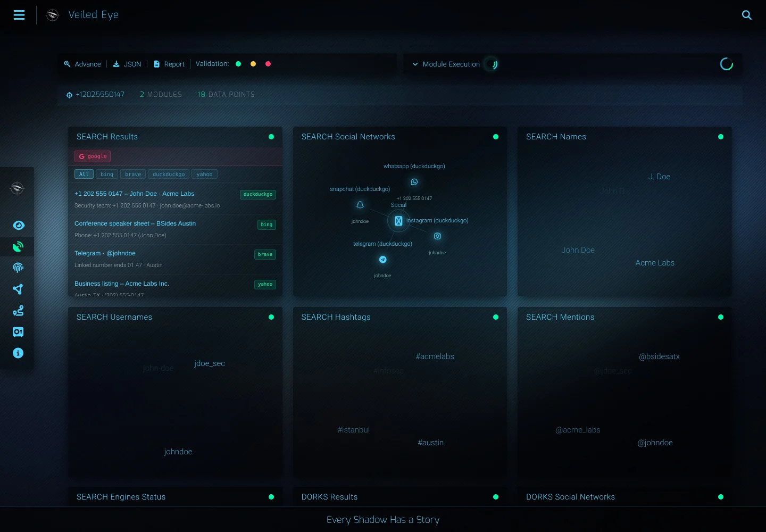This screenshot has width=766, height=532.
Task: Click the crosshair eye sidebar logo
Action: click(x=17, y=188)
